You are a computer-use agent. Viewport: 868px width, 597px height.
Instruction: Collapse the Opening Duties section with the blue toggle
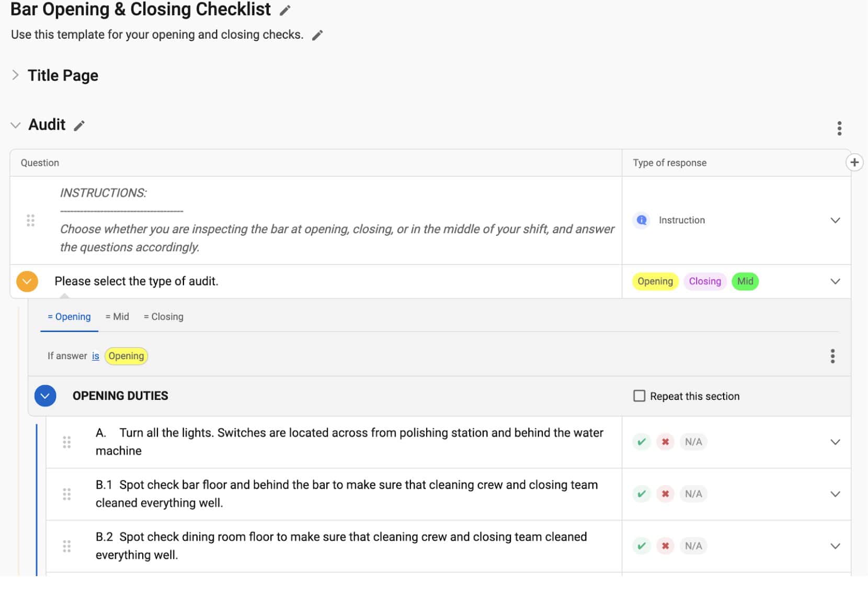point(45,396)
